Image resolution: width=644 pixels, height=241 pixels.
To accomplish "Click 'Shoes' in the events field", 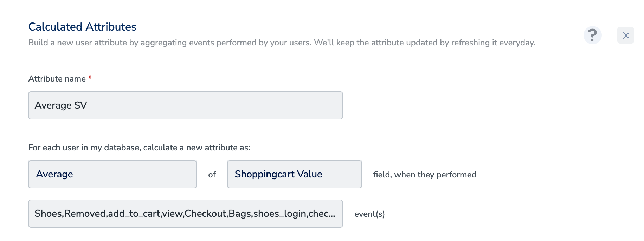I will coord(49,214).
